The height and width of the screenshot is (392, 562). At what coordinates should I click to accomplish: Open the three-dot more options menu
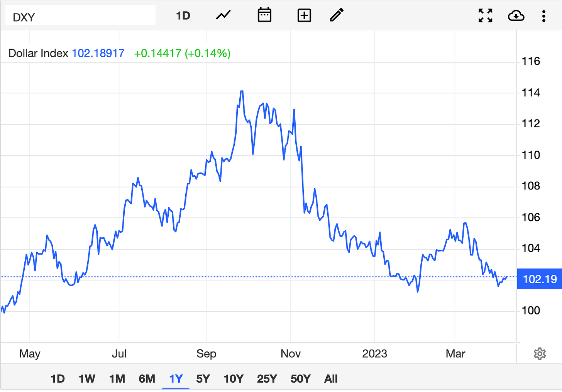543,16
